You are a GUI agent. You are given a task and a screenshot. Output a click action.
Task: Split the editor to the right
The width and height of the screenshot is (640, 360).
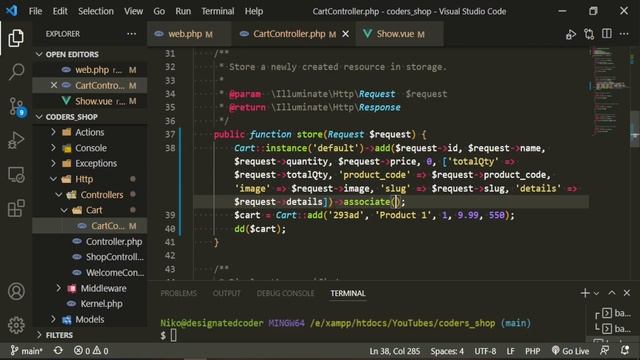(x=607, y=34)
